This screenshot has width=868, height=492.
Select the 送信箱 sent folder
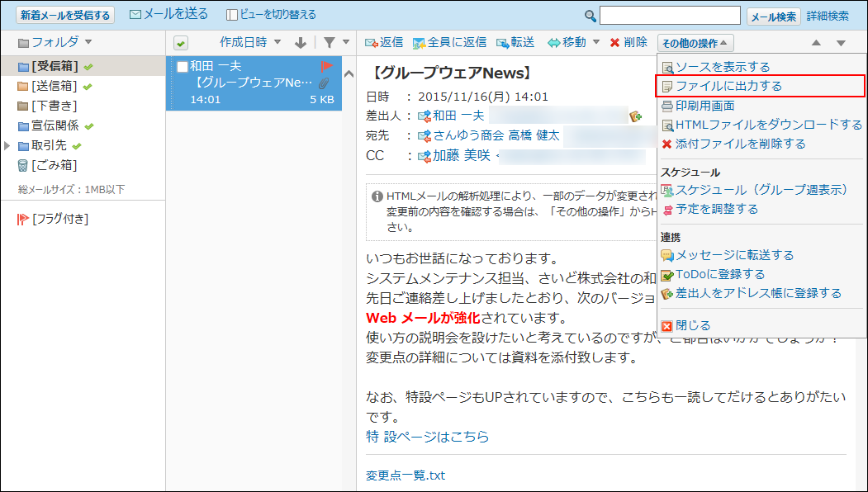[55, 87]
